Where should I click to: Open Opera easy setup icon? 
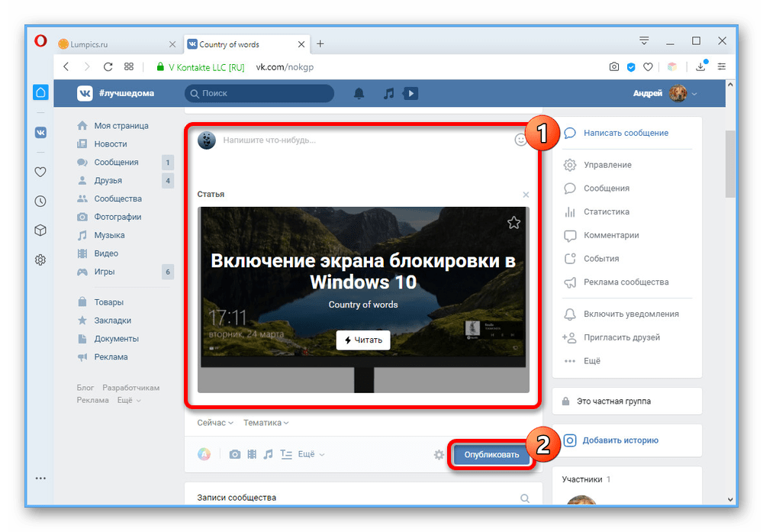click(x=722, y=66)
